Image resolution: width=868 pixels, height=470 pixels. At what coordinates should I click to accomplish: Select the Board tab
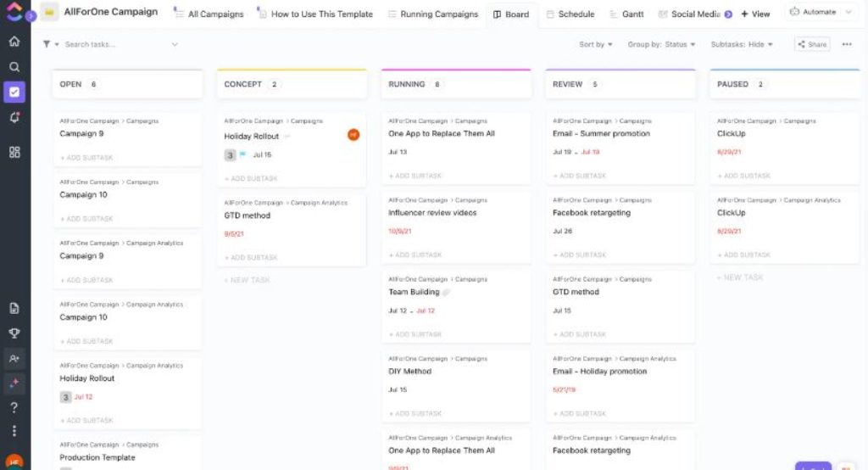(511, 14)
